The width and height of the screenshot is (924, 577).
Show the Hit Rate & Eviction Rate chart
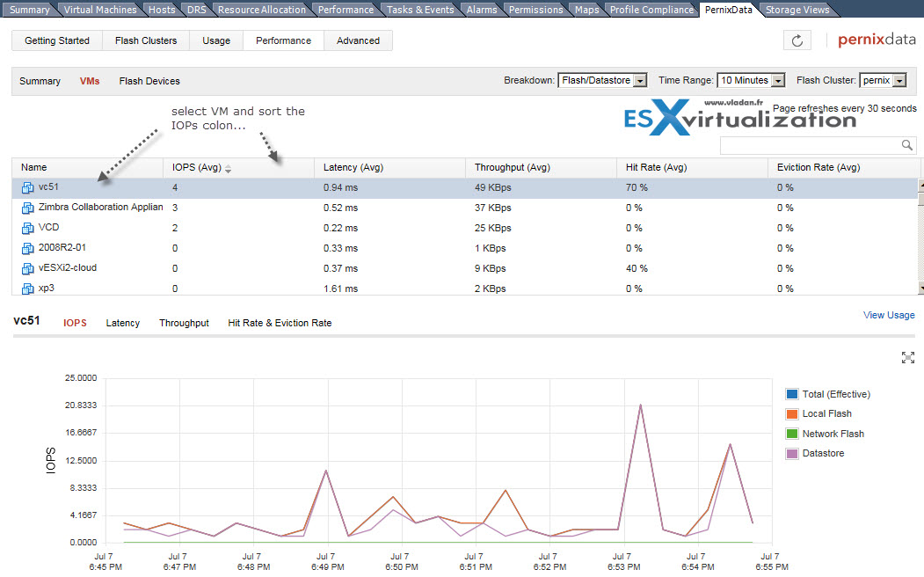280,323
